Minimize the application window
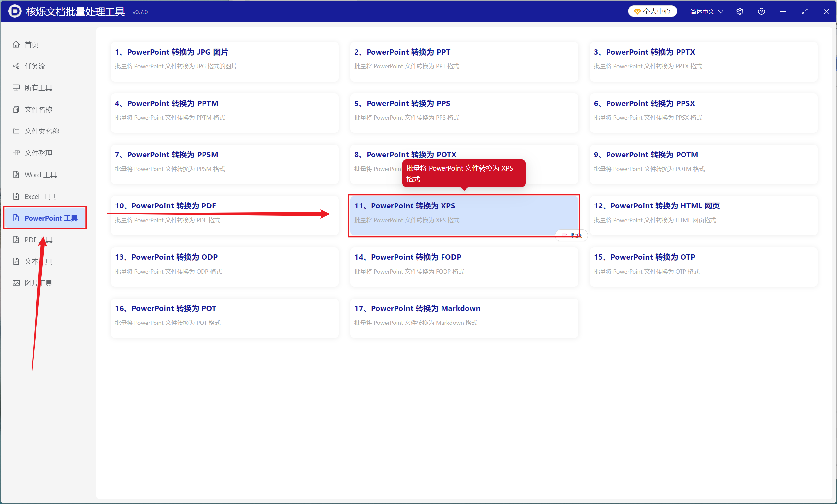Image resolution: width=837 pixels, height=504 pixels. pos(783,12)
